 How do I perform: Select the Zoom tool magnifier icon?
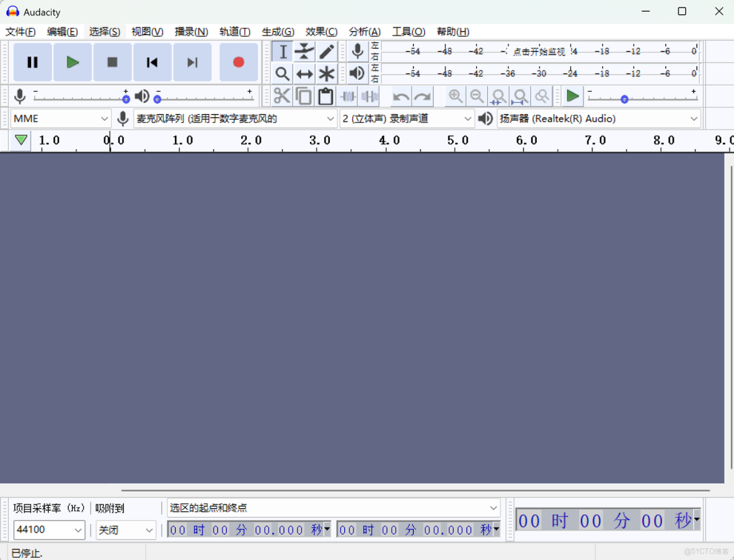coord(282,74)
